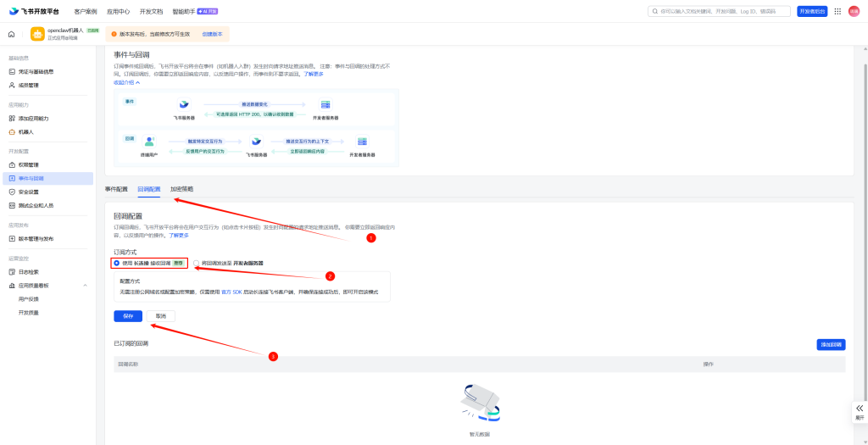Viewport: 868px width, 445px height.
Task: Click the magnifier icon in search box
Action: coord(656,11)
